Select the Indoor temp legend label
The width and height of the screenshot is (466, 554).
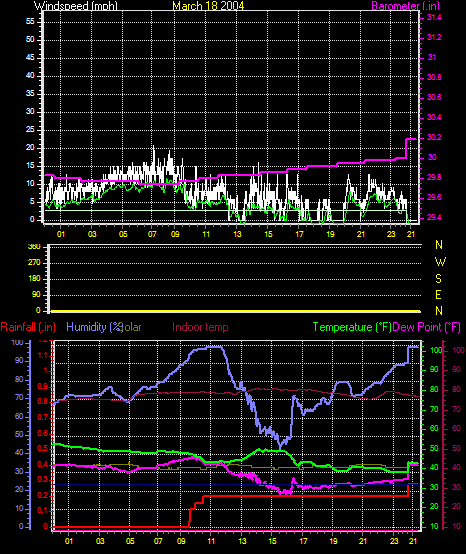point(200,327)
